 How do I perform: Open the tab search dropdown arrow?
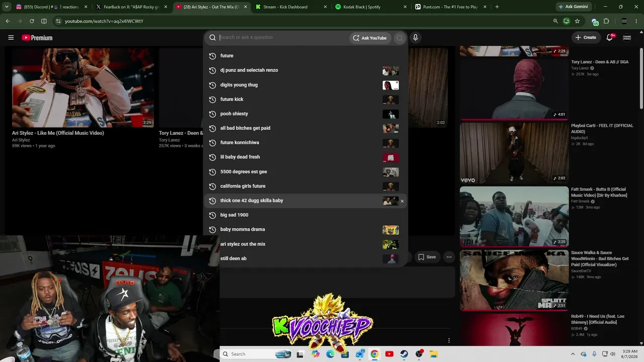click(x=7, y=7)
